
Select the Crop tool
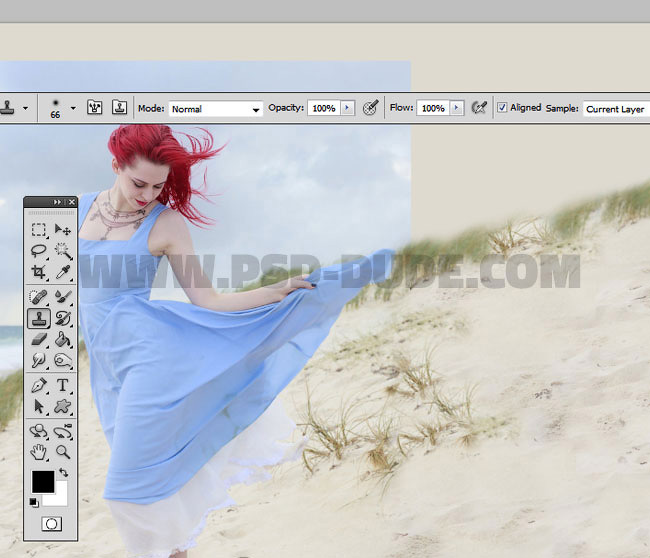[39, 272]
